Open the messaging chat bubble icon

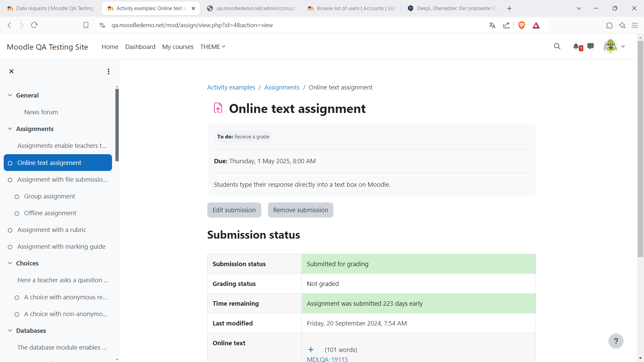591,46
